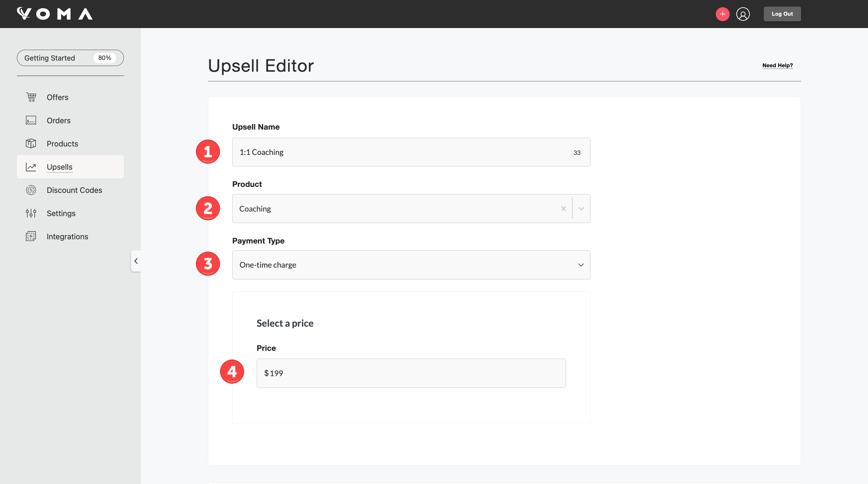Click the 80% progress badge
The image size is (868, 484).
click(x=105, y=58)
